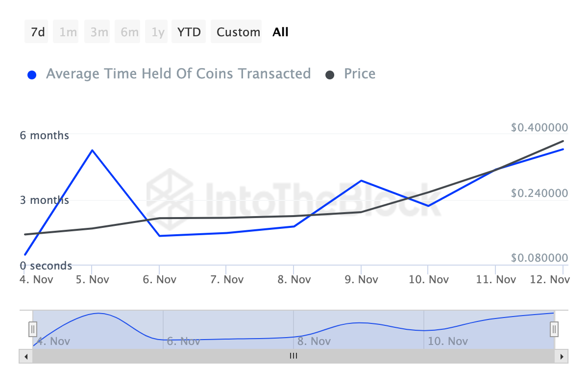Select the 1y time range
Screen dimensions: 588x392
point(158,32)
